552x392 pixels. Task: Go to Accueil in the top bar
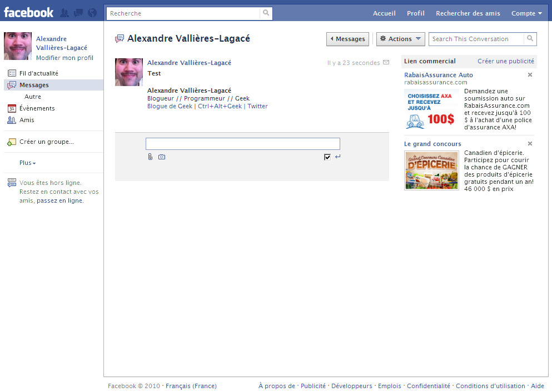click(x=384, y=13)
